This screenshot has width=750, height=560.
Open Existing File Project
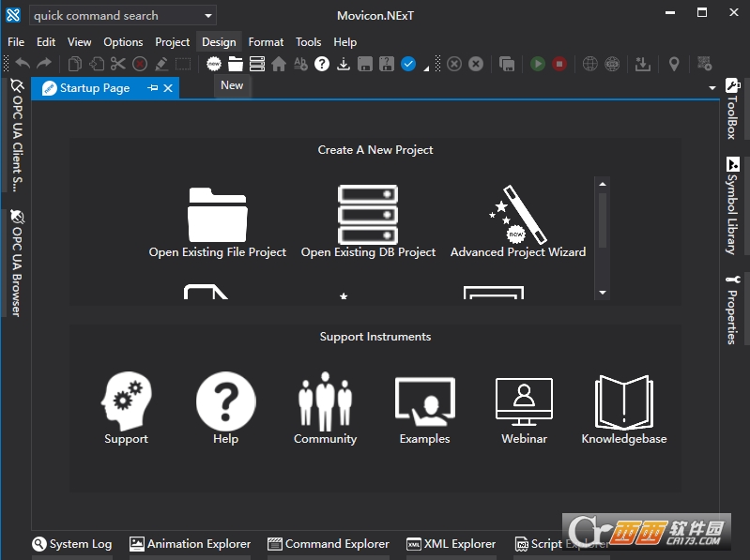218,222
